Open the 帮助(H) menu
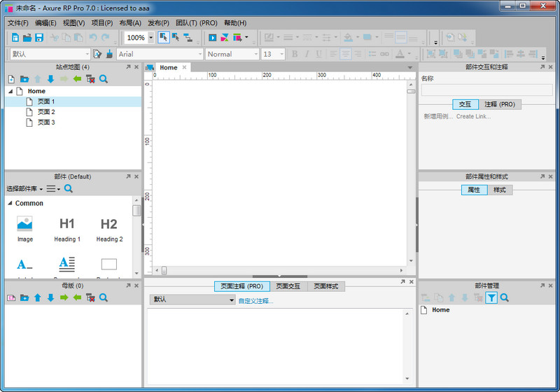This screenshot has height=392, width=560. tap(235, 23)
